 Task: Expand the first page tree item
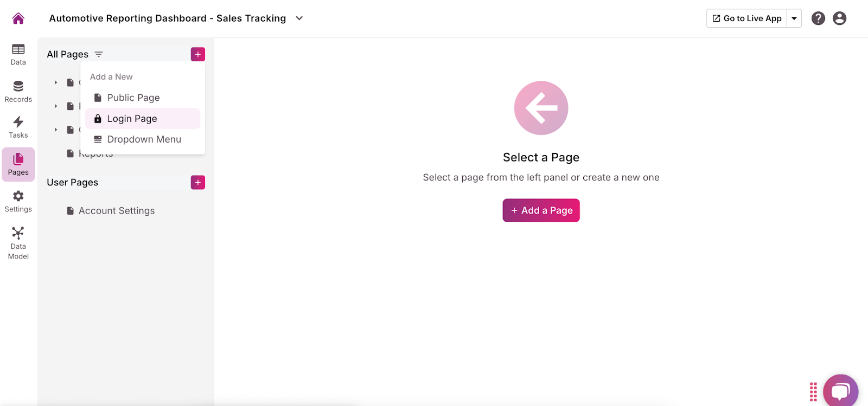56,83
